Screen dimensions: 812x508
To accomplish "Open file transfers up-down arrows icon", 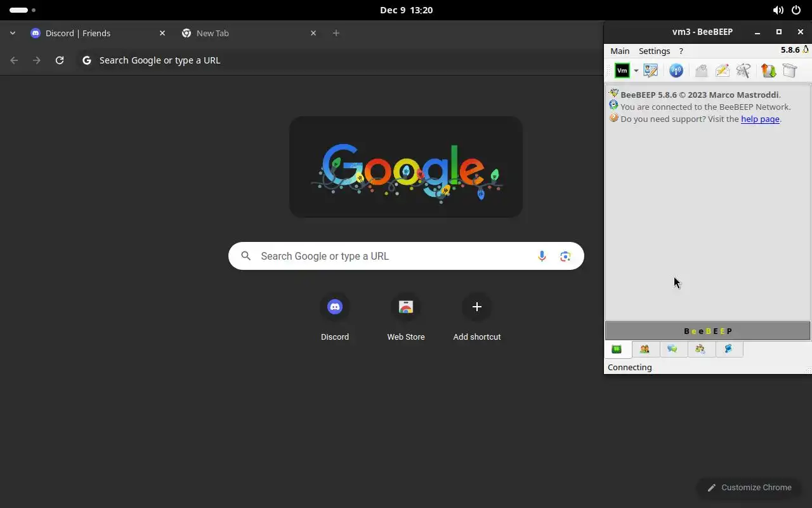I will (769, 70).
